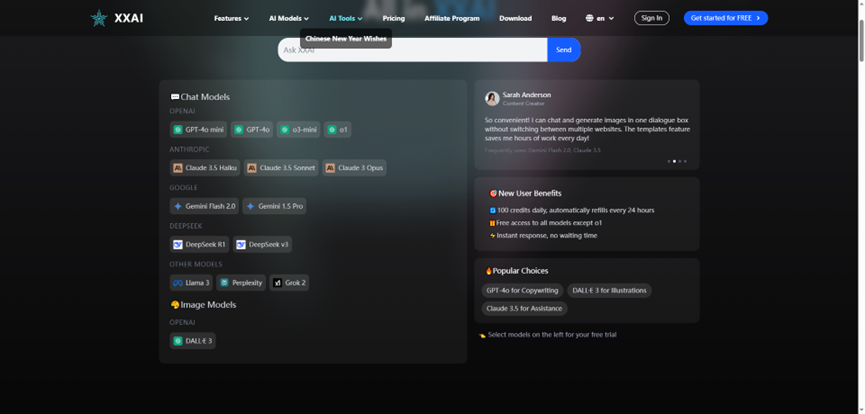Click the Image Models heading text
The image size is (865, 414).
click(x=208, y=305)
